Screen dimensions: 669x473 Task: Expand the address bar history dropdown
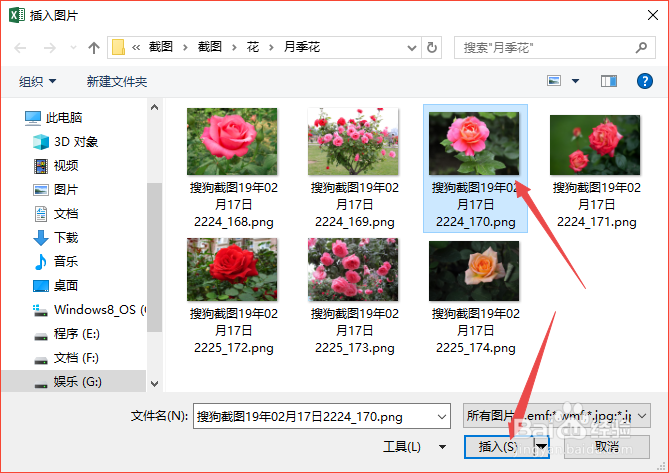point(412,47)
